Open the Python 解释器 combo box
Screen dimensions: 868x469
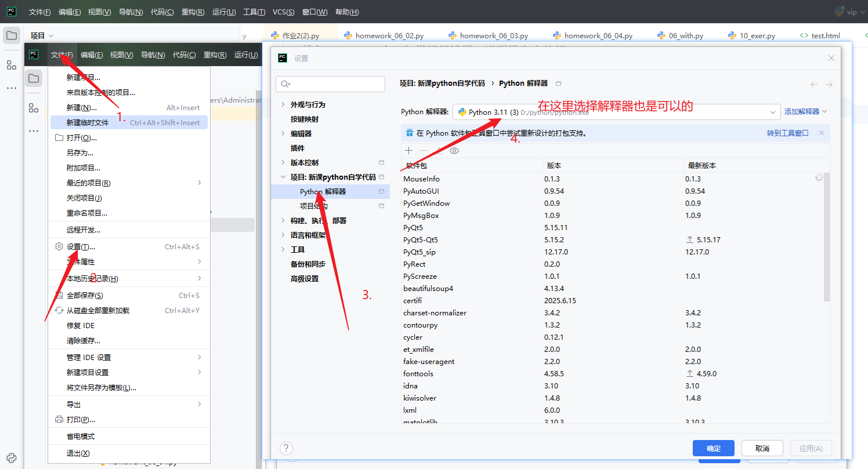[x=616, y=112]
